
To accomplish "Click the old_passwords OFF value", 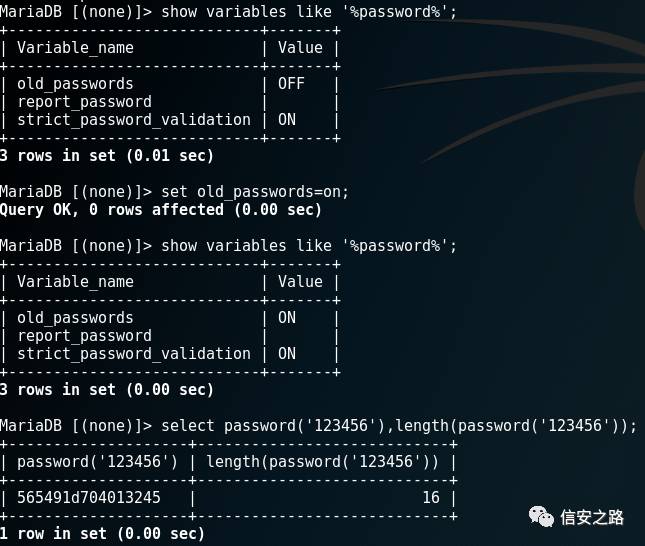I will (291, 84).
